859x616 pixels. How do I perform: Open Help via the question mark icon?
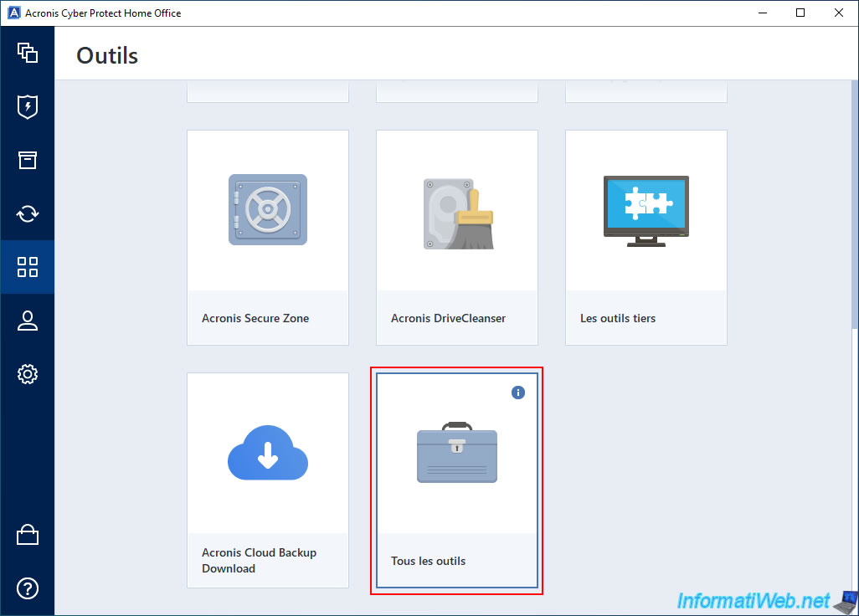point(28,588)
